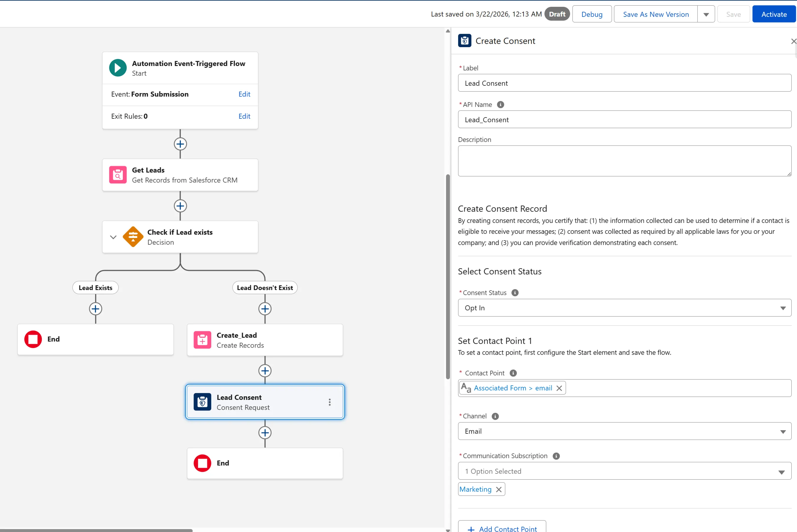Click the Marketing pill label
This screenshot has height=532, width=797.
coord(475,489)
